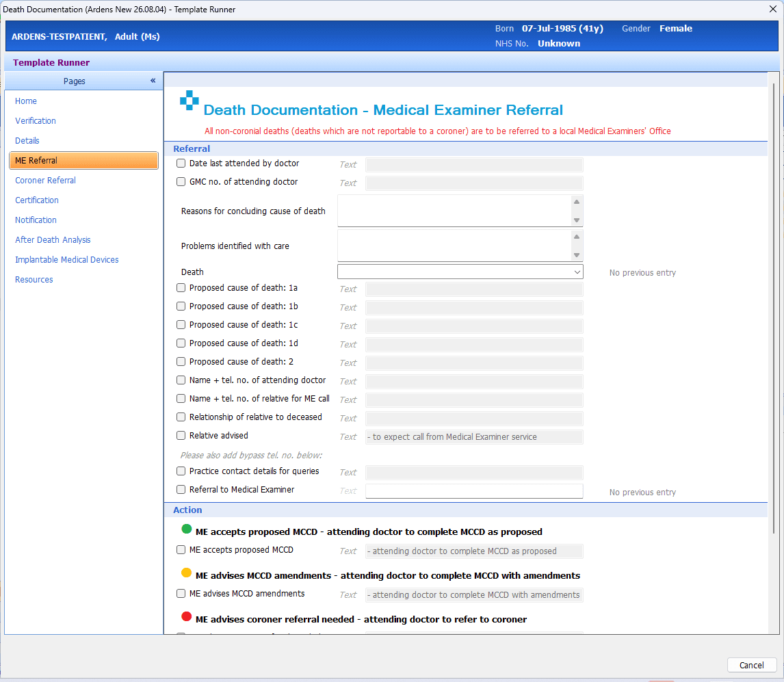Click 'No previous entry' next to Death
The height and width of the screenshot is (682, 784).
pos(642,272)
